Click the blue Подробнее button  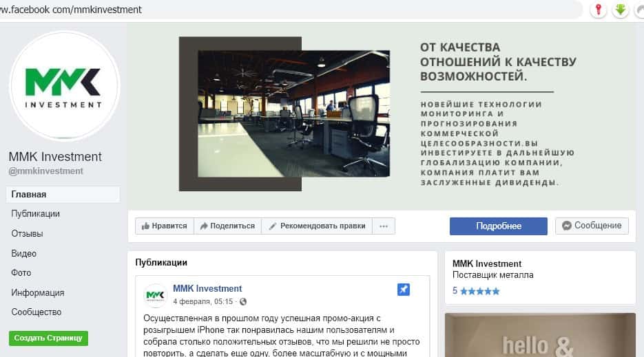[498, 226]
